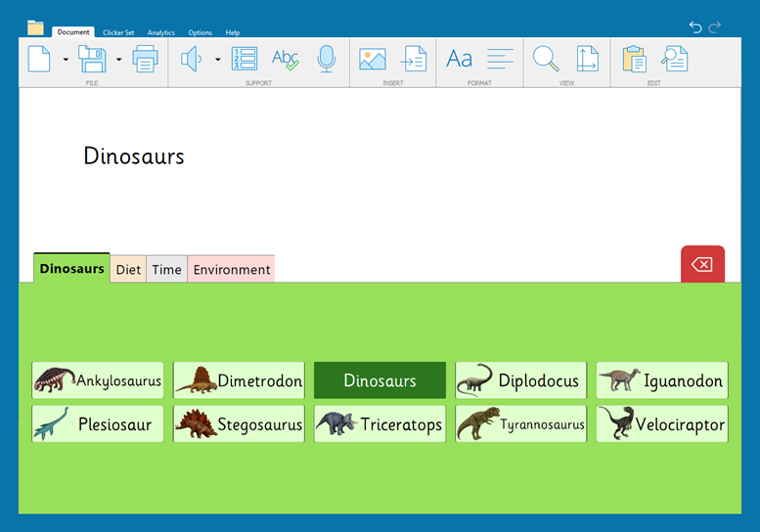The width and height of the screenshot is (760, 532).
Task: Click the speaker speech icon
Action: click(191, 59)
